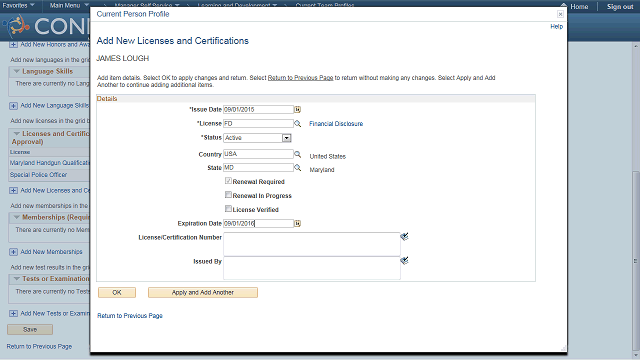640x360 pixels.
Task: Collapse the Licenses and Certifications section
Action: tap(16, 133)
